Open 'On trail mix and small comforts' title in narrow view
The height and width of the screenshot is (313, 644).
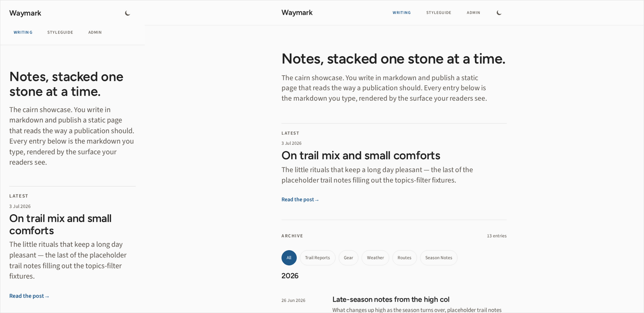(x=60, y=224)
